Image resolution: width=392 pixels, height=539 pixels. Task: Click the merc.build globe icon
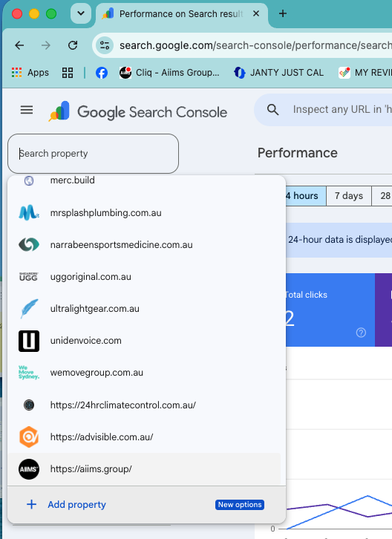pos(29,180)
